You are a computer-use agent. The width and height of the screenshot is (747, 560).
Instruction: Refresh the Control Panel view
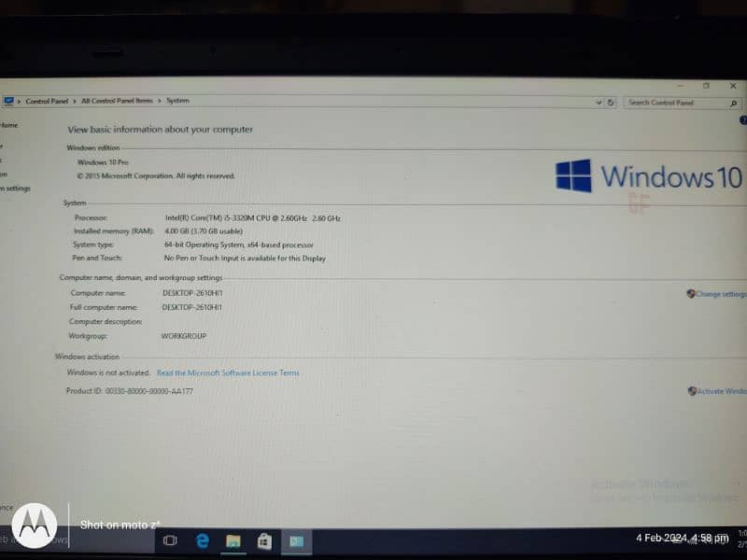[x=611, y=103]
